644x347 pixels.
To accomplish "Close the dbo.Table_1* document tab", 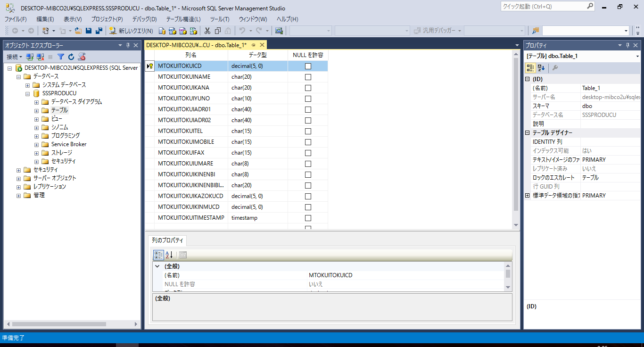I will pyautogui.click(x=262, y=45).
